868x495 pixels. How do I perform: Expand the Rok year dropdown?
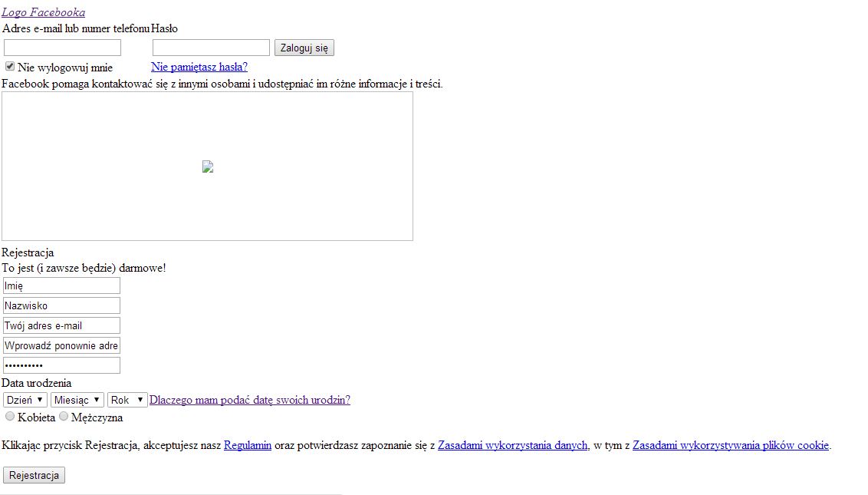[127, 400]
